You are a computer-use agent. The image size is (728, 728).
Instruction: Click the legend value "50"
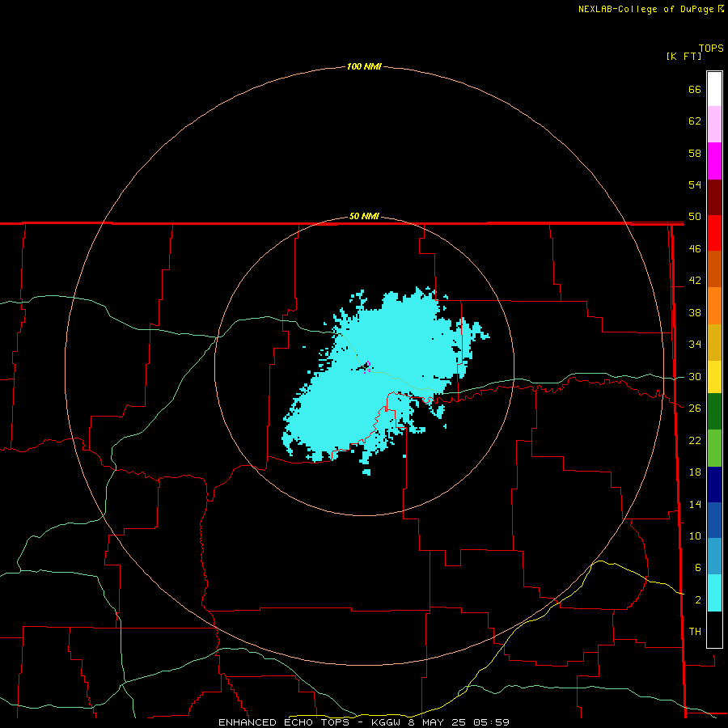[695, 217]
